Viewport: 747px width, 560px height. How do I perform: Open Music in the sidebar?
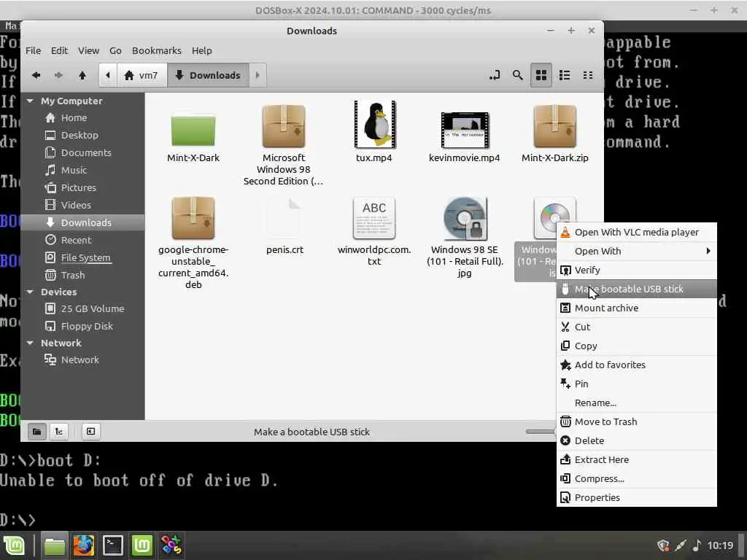82,170
